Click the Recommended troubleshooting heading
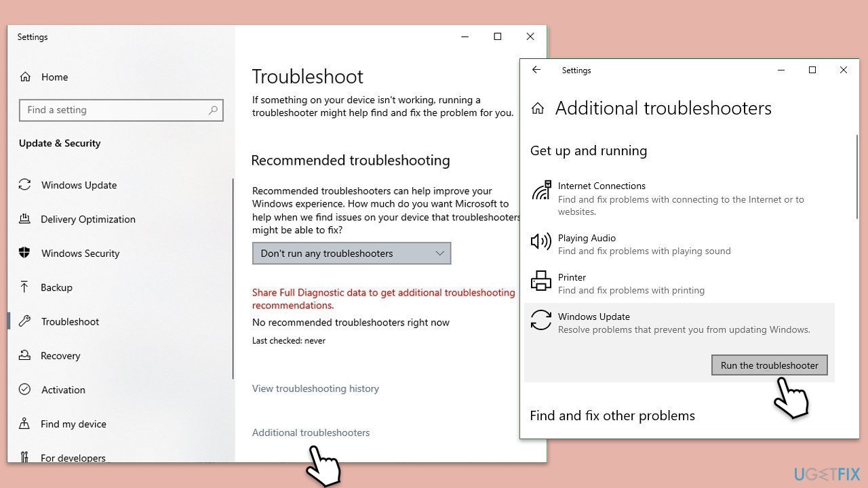 coord(351,161)
